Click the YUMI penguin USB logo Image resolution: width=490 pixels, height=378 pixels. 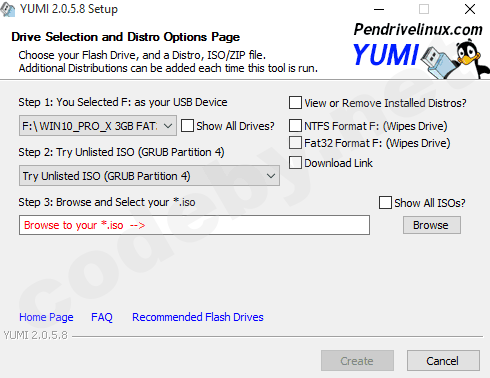click(x=421, y=59)
